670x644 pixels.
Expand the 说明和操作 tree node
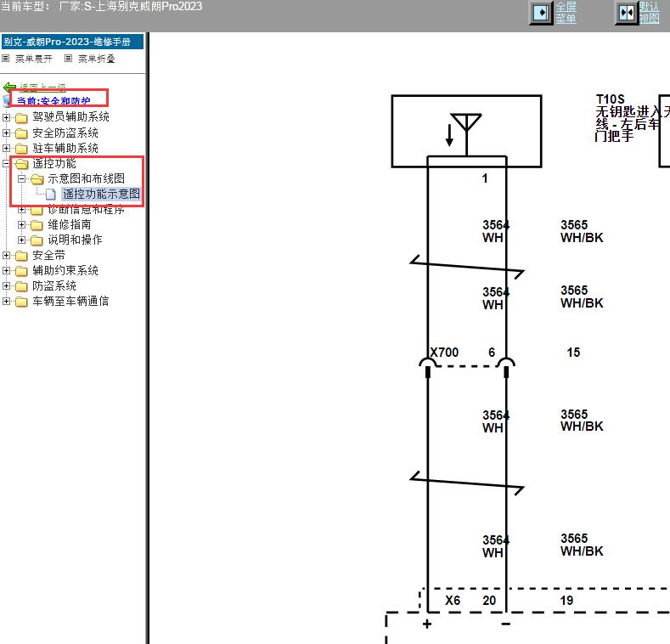coord(21,240)
